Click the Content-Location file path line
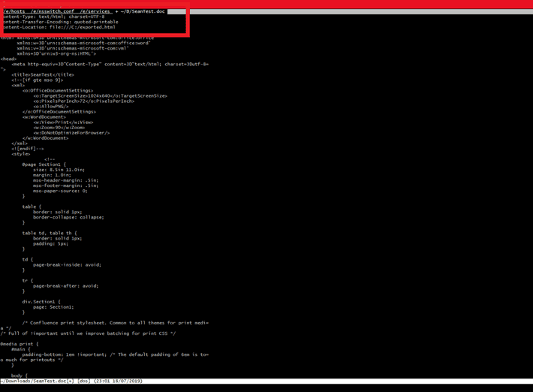 tap(59, 27)
